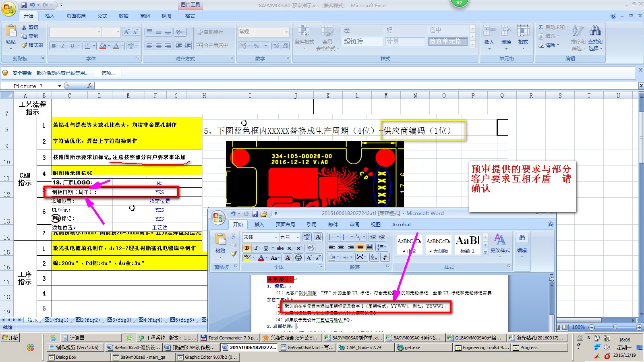Screen dimensions: 644x362
Task: Open the Word Office button
Action: tap(218, 217)
